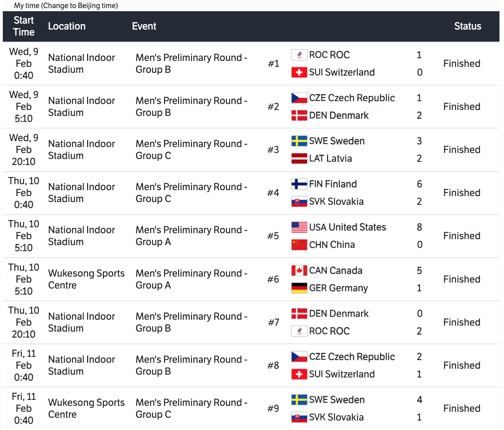The height and width of the screenshot is (430, 504).
Task: Select the United States flag icon
Action: click(x=299, y=227)
